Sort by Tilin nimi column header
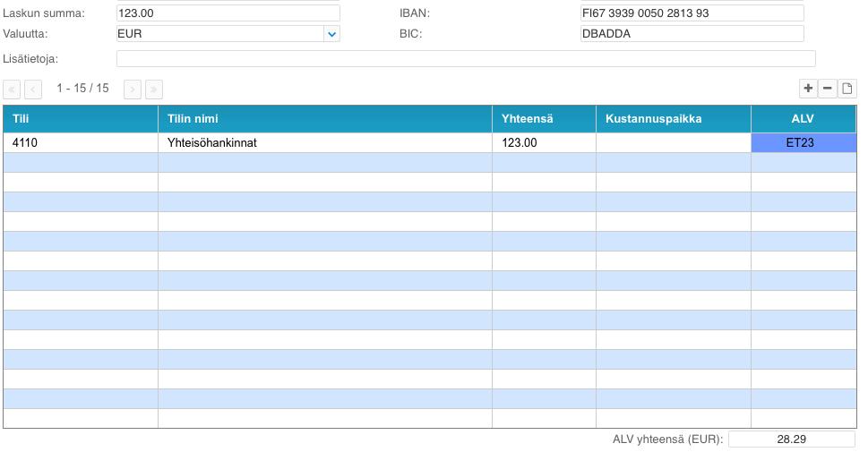The width and height of the screenshot is (868, 452). 325,119
